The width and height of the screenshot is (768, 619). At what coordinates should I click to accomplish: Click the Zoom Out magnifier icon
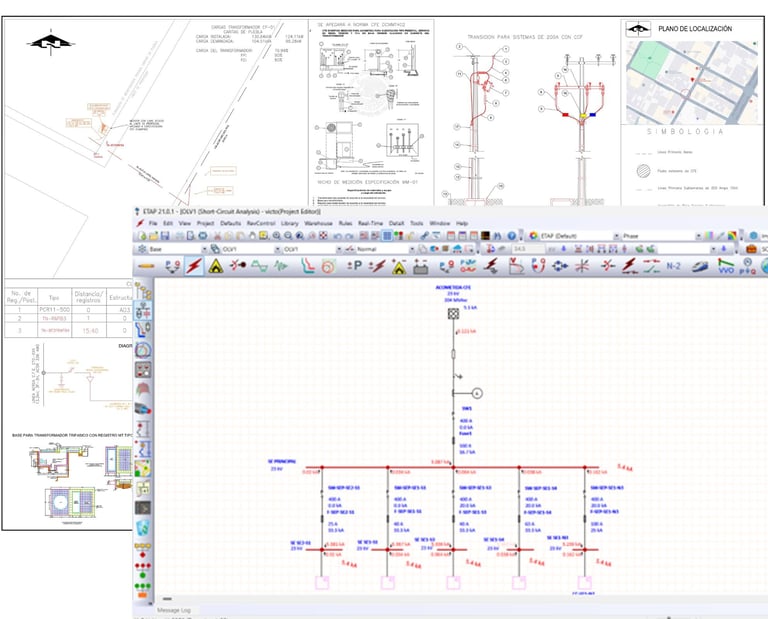(288, 236)
